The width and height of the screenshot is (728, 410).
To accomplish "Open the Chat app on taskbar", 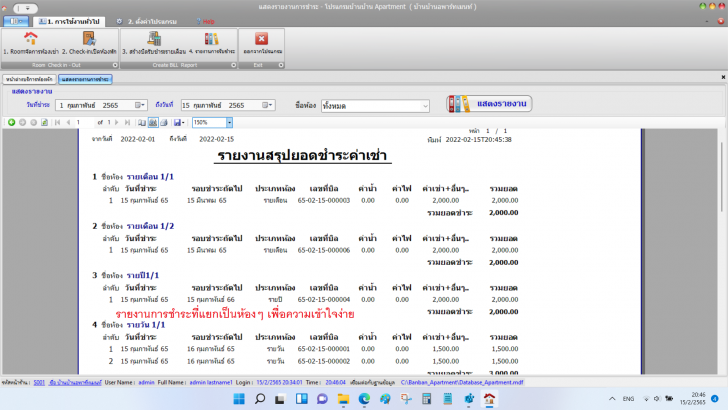I will (x=322, y=399).
